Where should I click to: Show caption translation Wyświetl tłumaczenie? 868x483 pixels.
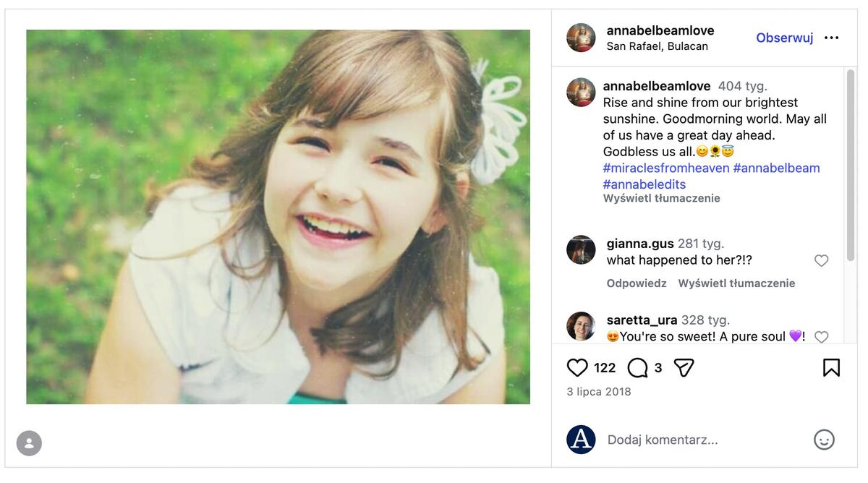(662, 198)
